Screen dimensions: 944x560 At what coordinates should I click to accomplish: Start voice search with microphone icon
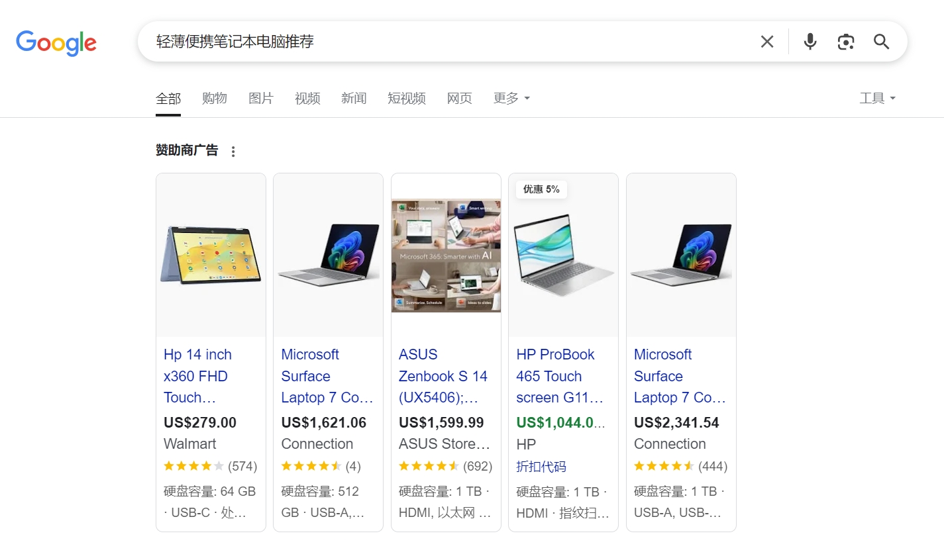tap(810, 42)
